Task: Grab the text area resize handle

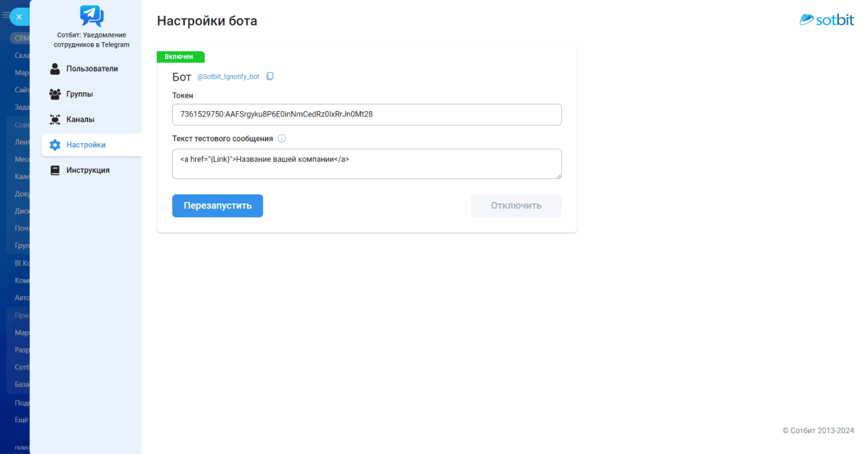Action: pos(559,176)
